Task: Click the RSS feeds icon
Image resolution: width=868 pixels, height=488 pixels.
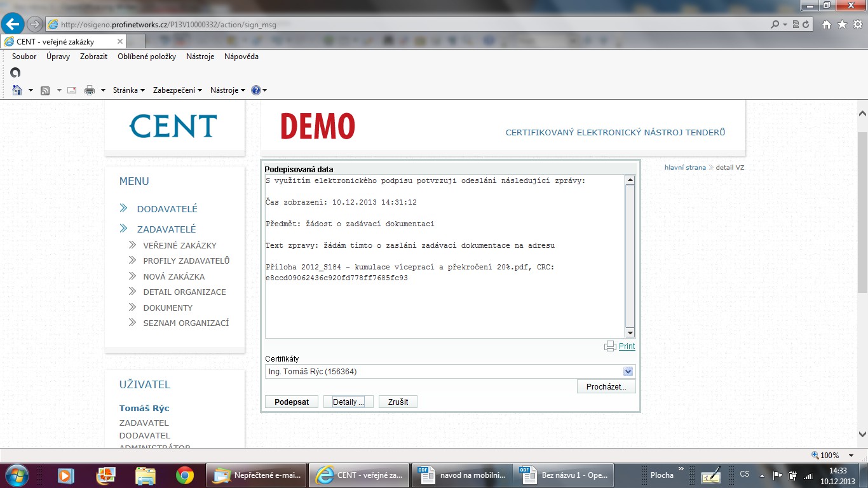Action: [45, 90]
